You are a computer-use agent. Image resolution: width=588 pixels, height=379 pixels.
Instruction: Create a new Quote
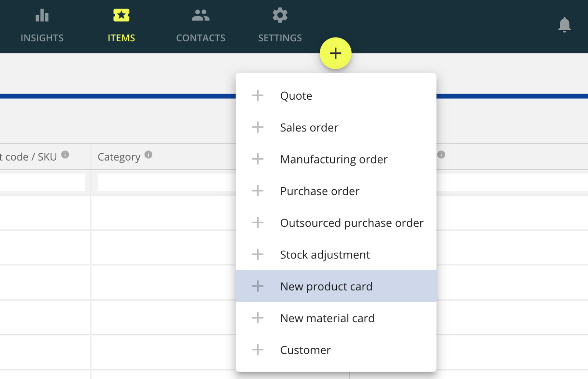[296, 95]
